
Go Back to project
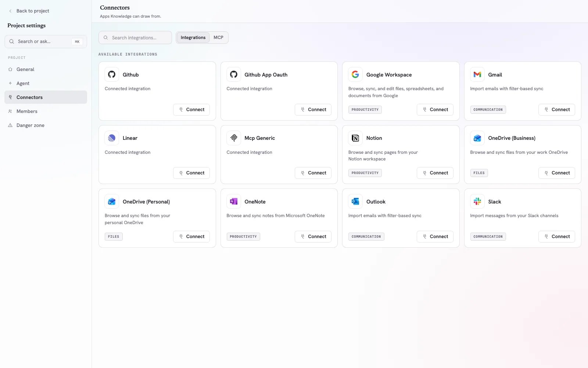point(29,11)
